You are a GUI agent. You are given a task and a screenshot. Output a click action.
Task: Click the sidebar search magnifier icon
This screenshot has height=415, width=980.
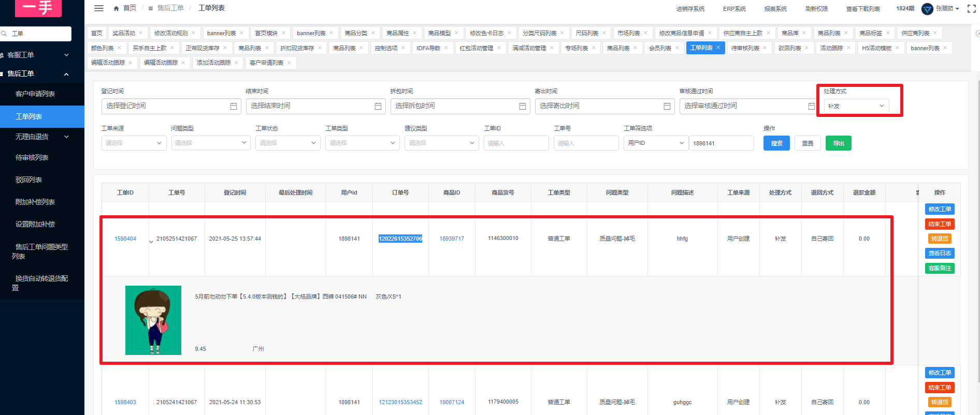4,34
